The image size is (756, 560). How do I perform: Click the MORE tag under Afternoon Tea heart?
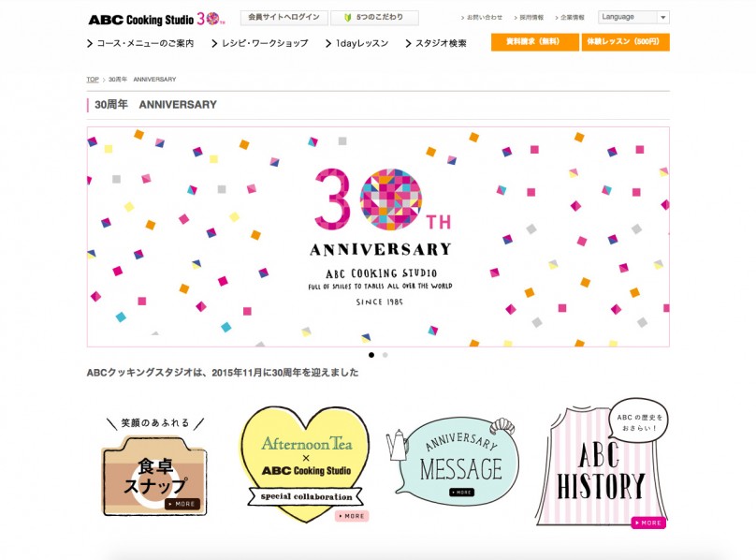pyautogui.click(x=352, y=516)
